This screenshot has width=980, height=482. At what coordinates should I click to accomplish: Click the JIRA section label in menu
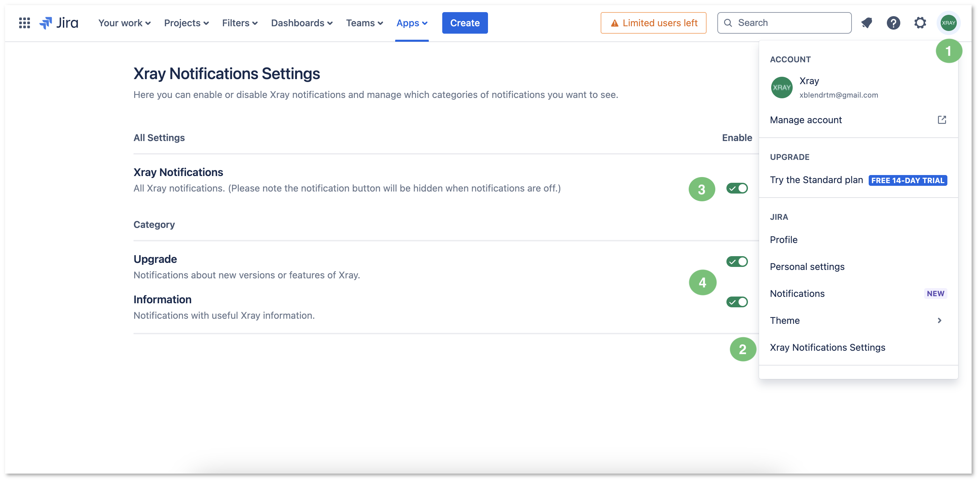point(779,217)
